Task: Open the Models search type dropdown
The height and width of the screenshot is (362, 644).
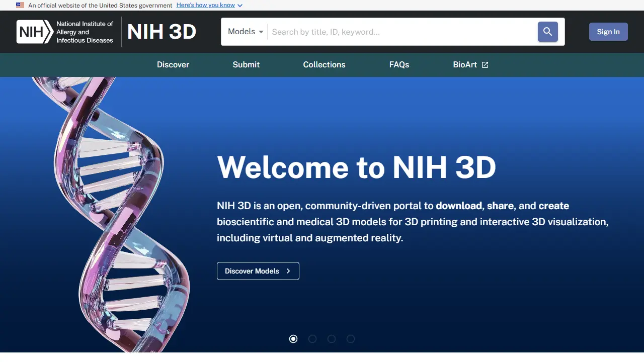Action: (245, 31)
